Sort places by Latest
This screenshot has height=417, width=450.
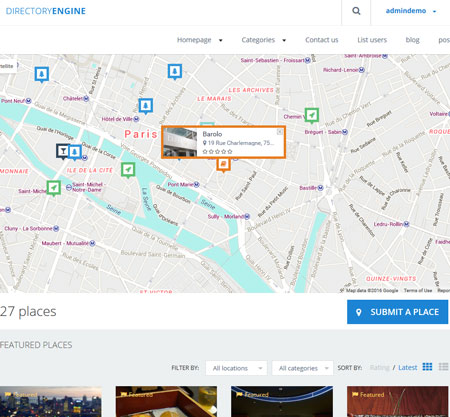tap(408, 368)
